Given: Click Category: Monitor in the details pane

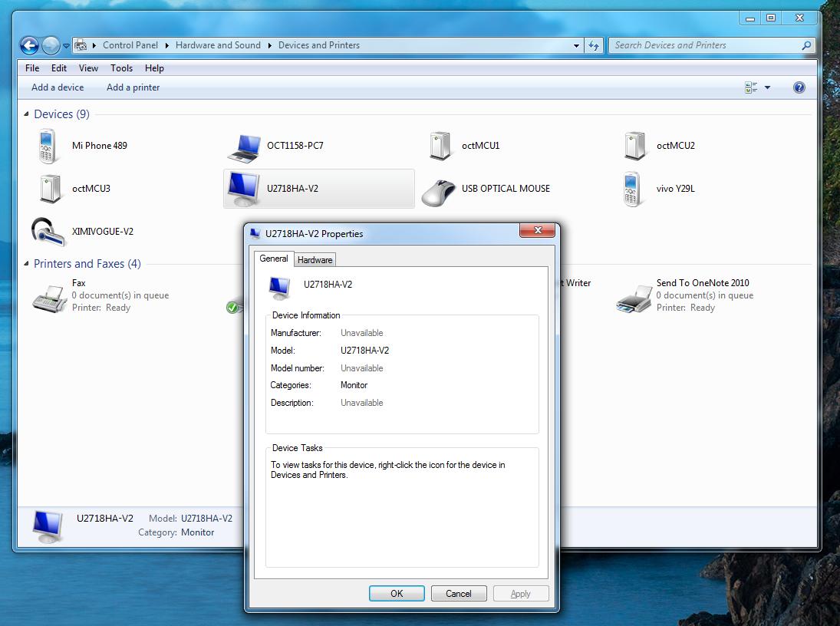Looking at the screenshot, I should (176, 532).
